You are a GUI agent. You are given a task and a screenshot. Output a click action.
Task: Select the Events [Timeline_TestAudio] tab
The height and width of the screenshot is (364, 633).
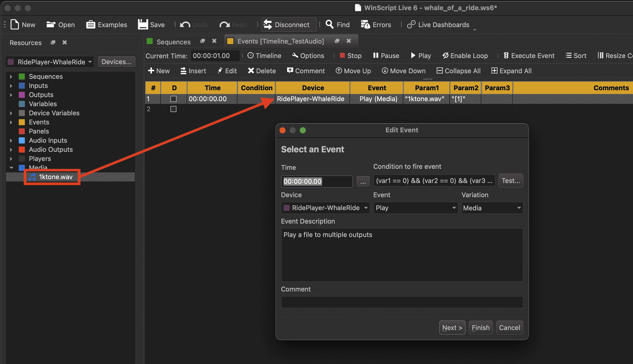(x=280, y=41)
